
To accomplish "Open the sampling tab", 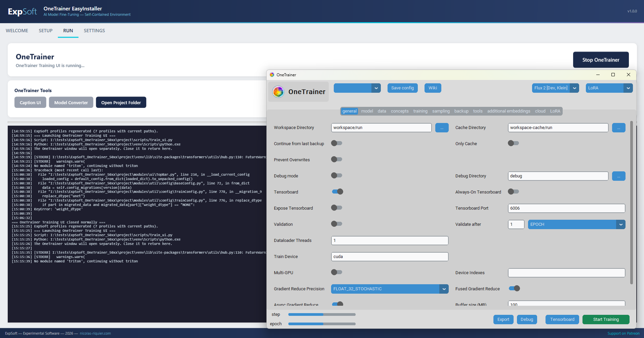I will click(441, 111).
